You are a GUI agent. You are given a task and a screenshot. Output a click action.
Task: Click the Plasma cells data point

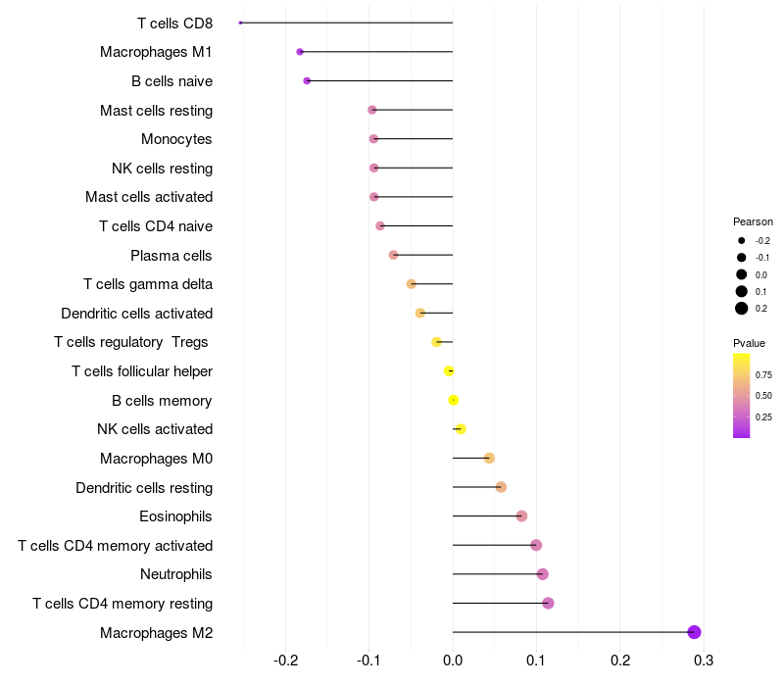click(x=393, y=255)
